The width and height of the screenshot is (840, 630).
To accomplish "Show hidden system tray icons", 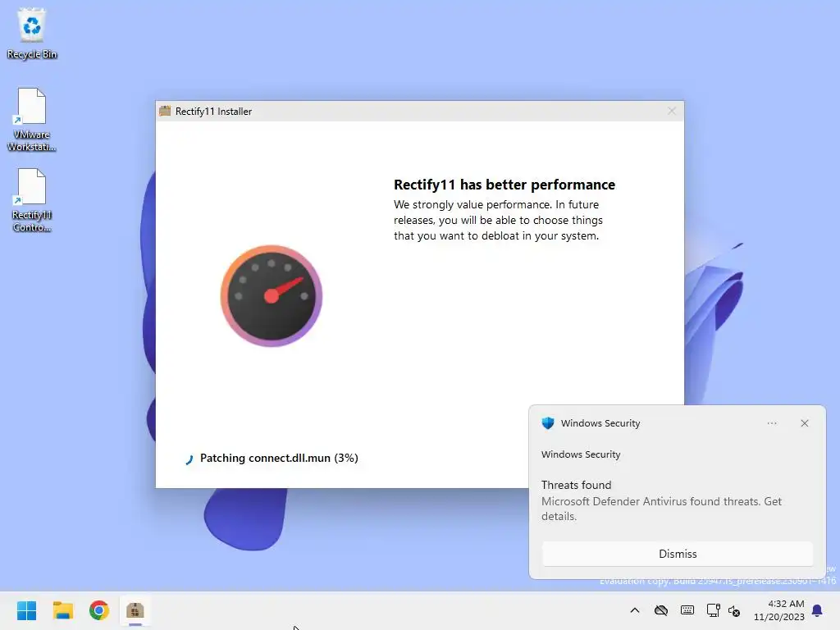I will click(635, 610).
